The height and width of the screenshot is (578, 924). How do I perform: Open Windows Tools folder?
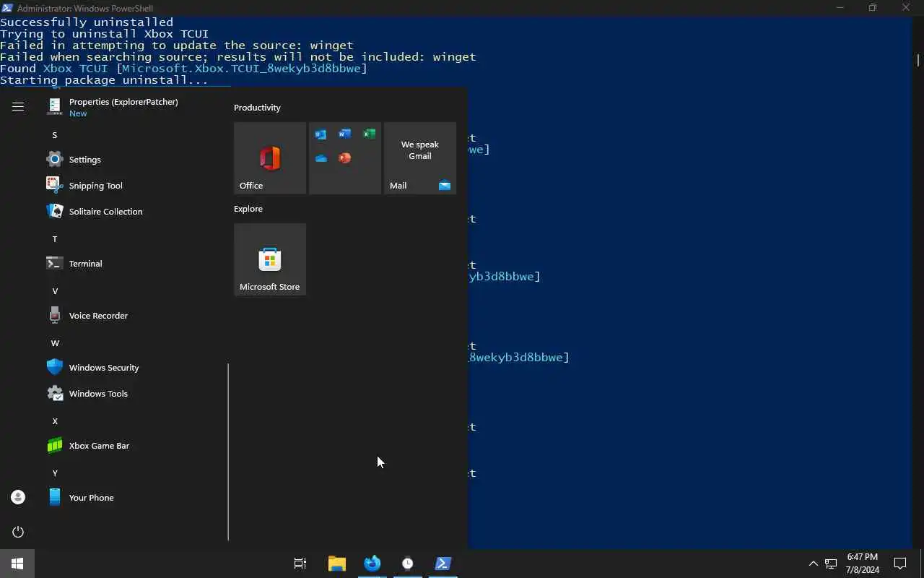click(x=134, y=394)
